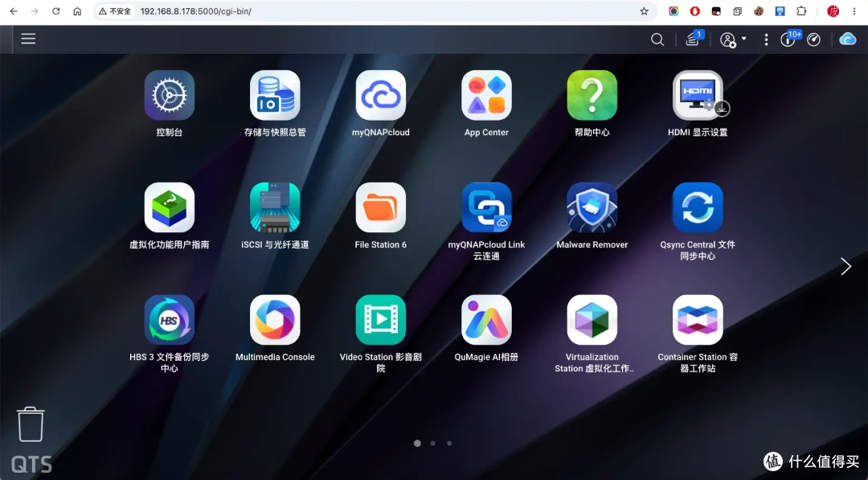Open the 控制台 control panel app

point(170,95)
